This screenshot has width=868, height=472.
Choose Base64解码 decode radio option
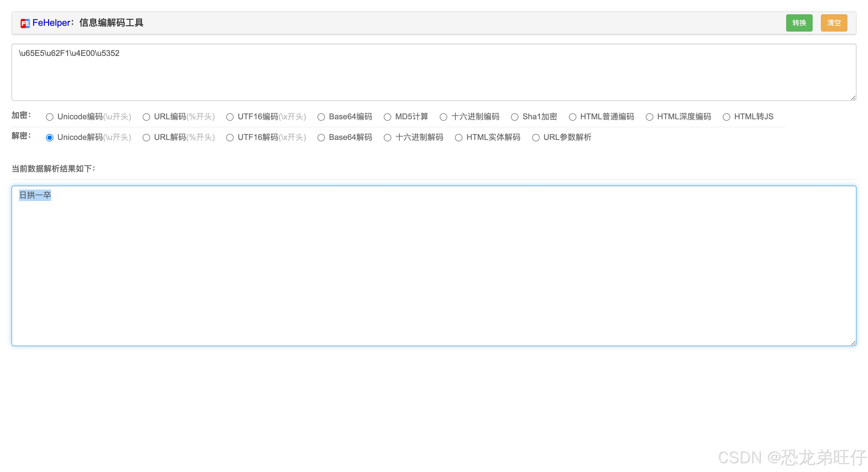click(x=321, y=138)
